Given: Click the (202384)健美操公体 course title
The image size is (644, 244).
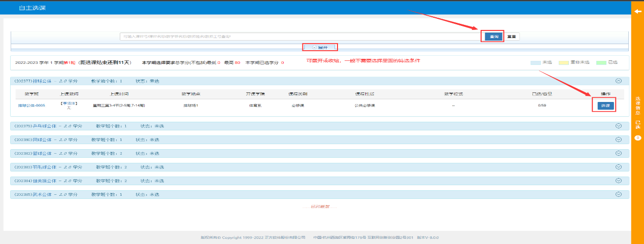Looking at the screenshot, I should pyautogui.click(x=35, y=181).
